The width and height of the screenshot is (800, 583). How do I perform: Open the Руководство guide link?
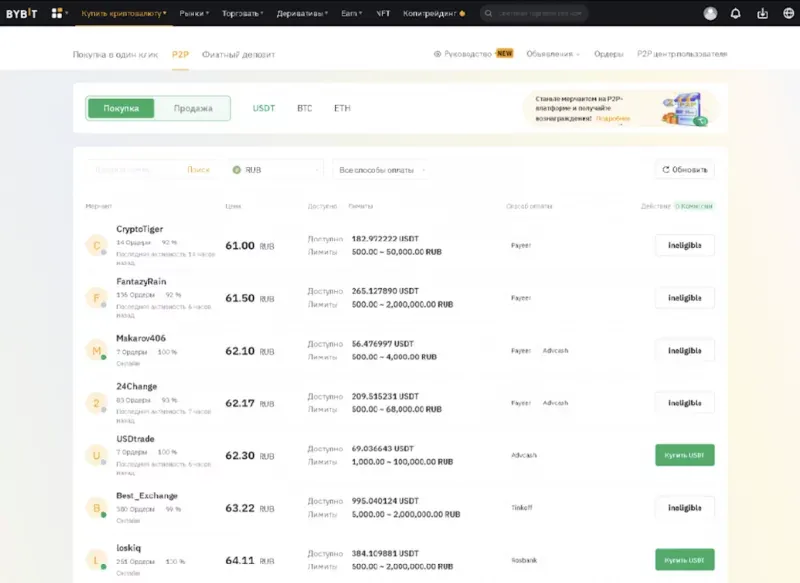[468, 54]
